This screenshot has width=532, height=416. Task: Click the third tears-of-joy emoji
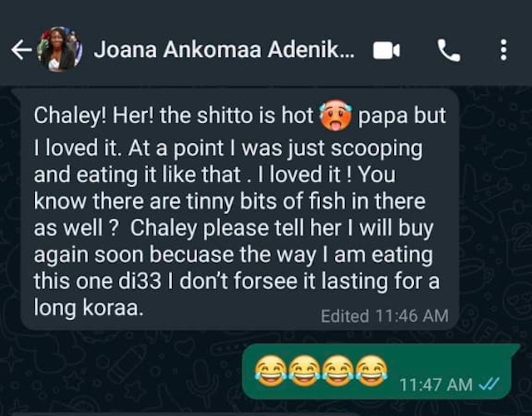click(337, 371)
